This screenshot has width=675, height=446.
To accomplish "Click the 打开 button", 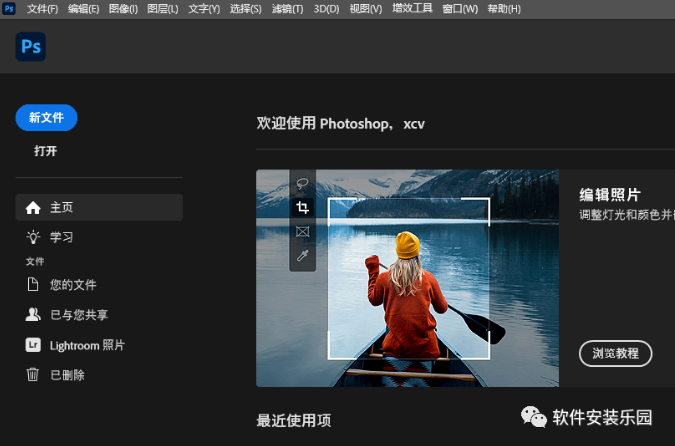I will point(46,151).
